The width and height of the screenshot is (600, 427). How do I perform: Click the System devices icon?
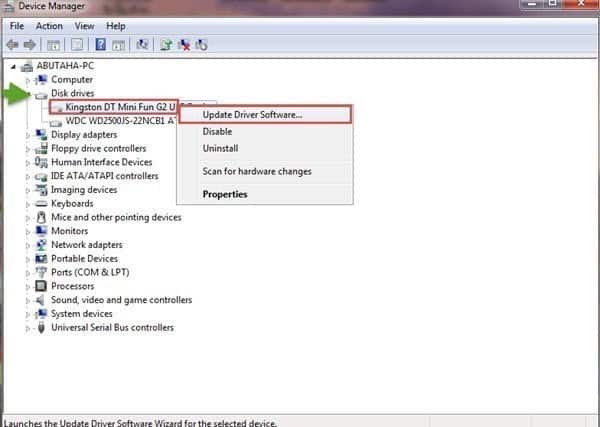point(41,314)
